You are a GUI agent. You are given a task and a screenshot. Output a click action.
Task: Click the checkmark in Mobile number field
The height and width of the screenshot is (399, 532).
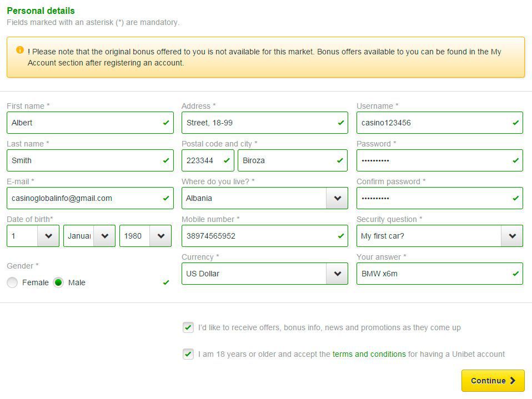point(340,236)
